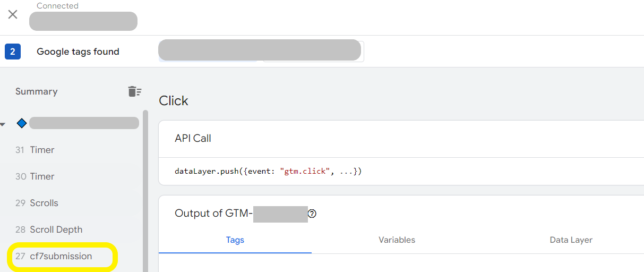Open event 29 Scrolls
644x272 pixels.
[x=37, y=203]
